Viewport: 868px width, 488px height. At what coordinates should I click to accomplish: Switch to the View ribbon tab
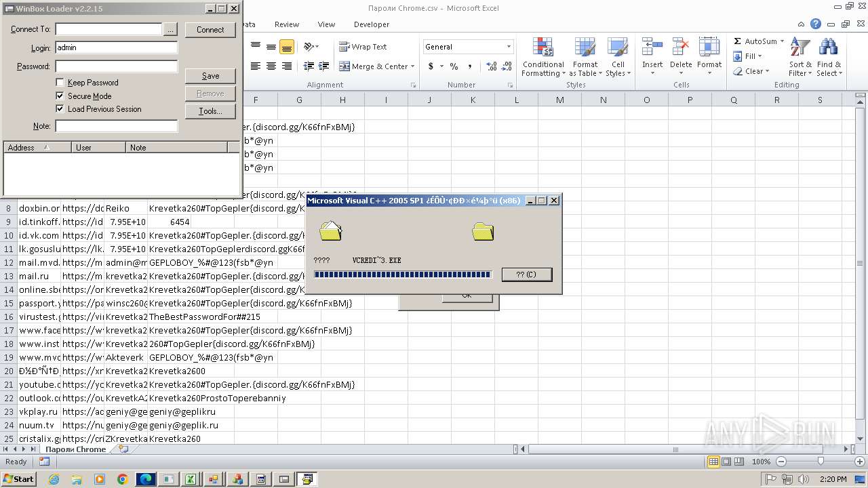[x=326, y=24]
